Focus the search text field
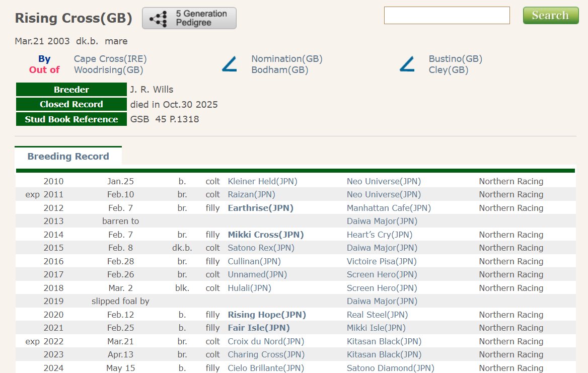This screenshot has height=373, width=588. (x=447, y=16)
